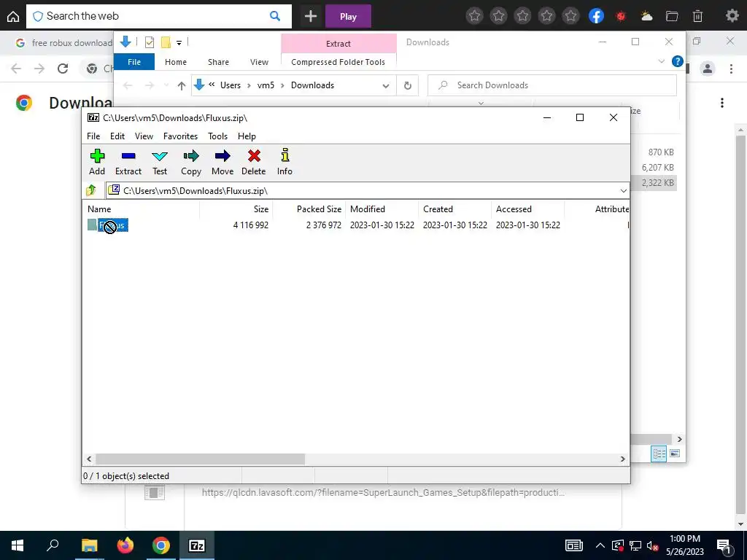Click the 4 116 992 size value

(251, 225)
